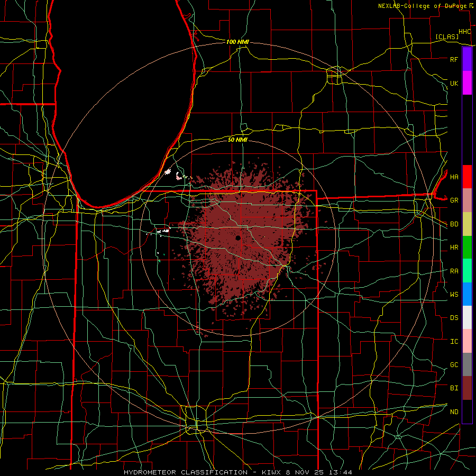Click the IC legend label
Viewport: 476px width, 476px height.
point(454,342)
